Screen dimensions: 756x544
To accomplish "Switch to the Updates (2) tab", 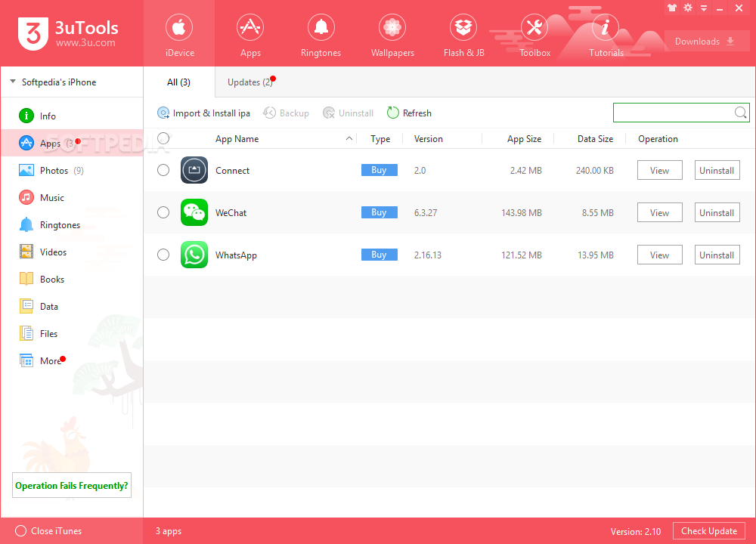I will [250, 82].
